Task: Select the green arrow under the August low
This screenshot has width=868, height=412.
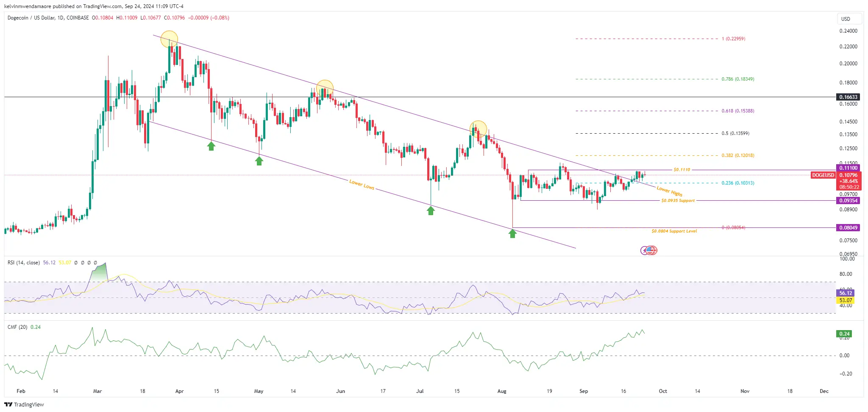Action: pos(512,233)
